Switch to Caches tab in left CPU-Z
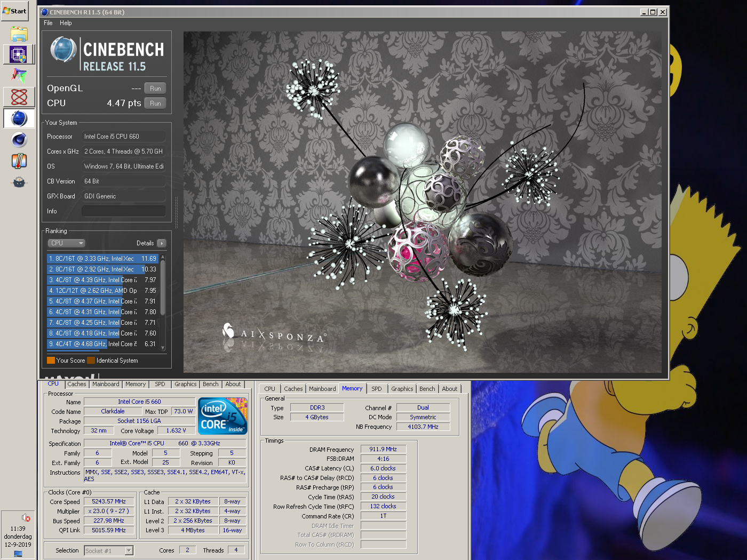Image resolution: width=747 pixels, height=560 pixels. 76,384
